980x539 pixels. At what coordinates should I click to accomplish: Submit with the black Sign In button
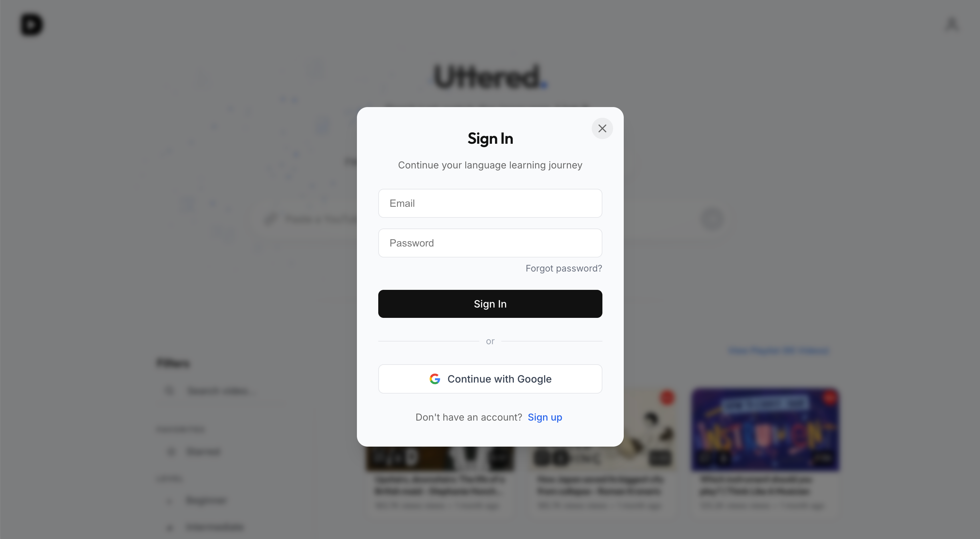tap(490, 304)
